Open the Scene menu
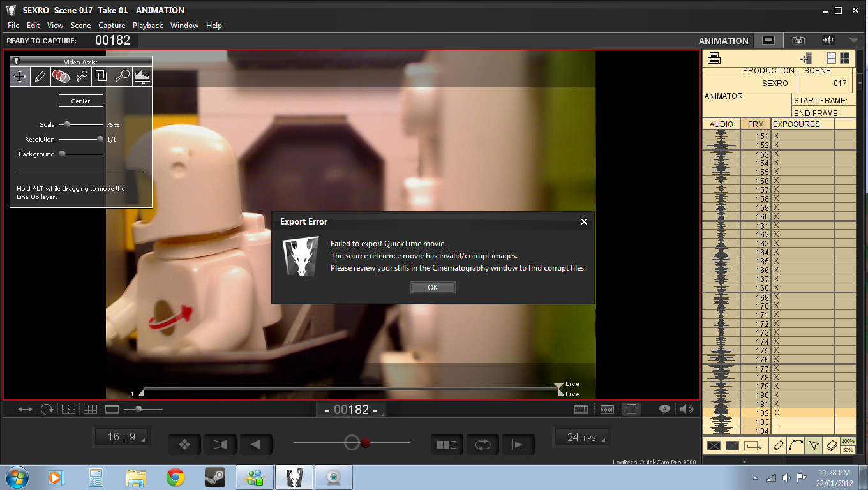The height and width of the screenshot is (490, 868). click(x=81, y=26)
